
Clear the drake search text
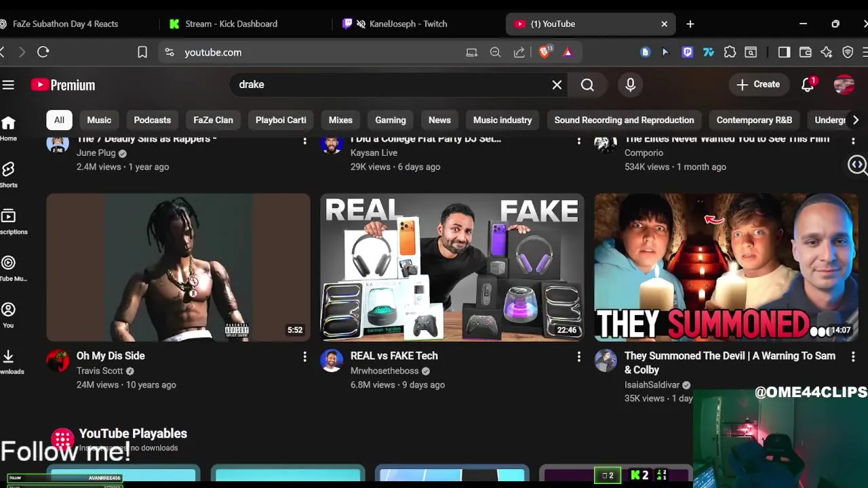pos(557,85)
